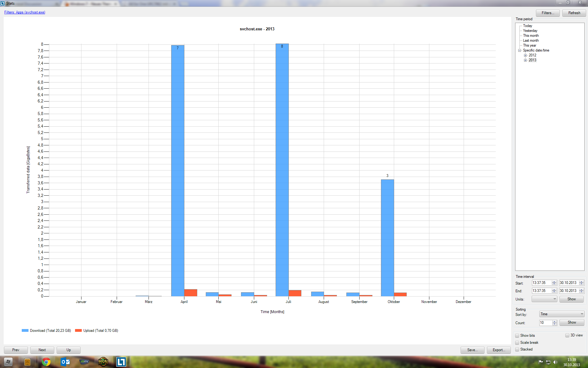Click the HoN game taskbar icon
The image size is (588, 368).
[x=103, y=362]
